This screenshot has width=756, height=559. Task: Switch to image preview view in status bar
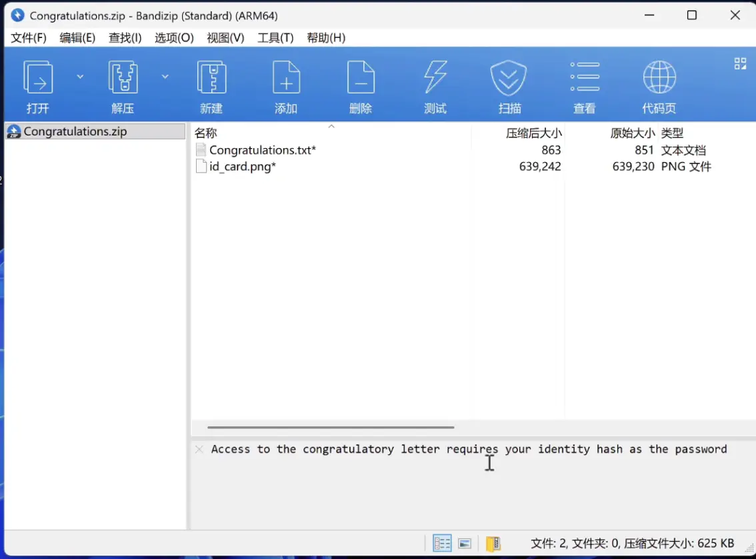point(465,543)
